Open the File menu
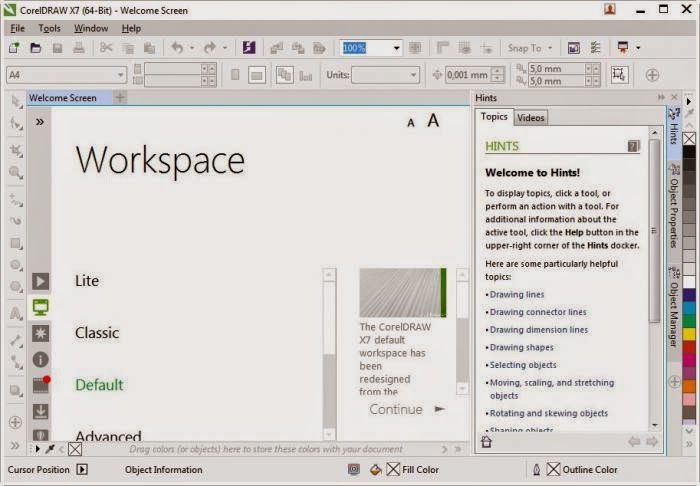700x486 pixels. [17, 29]
